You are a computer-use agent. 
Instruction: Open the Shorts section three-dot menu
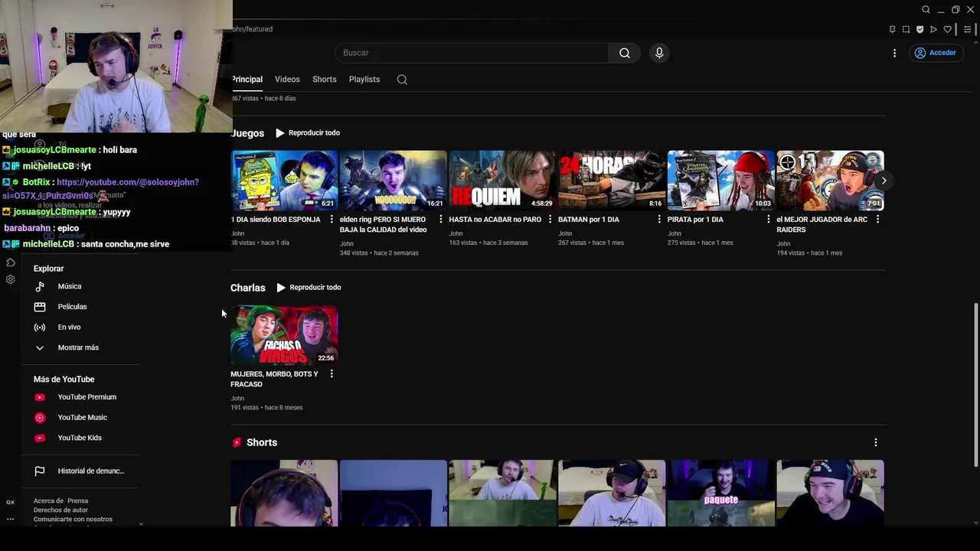click(x=876, y=442)
